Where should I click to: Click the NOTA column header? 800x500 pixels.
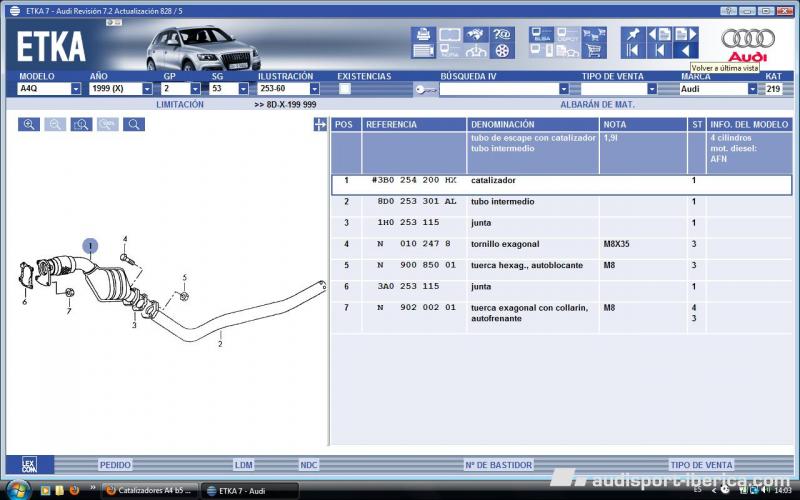click(643, 124)
